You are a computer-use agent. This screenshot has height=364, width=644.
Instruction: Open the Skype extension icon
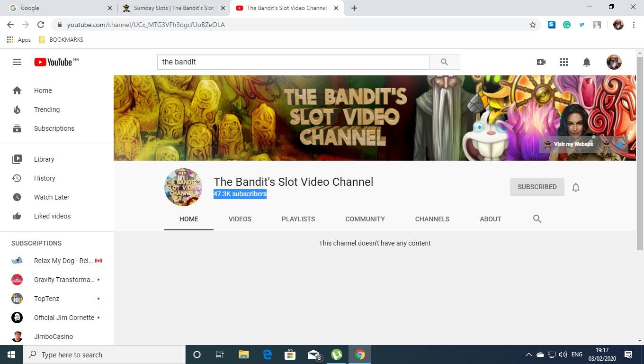click(x=552, y=25)
